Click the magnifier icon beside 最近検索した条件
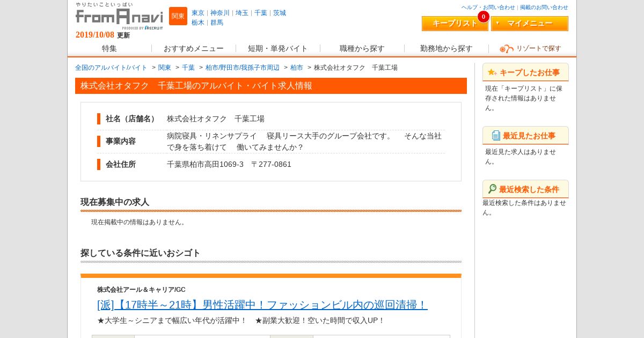The height and width of the screenshot is (338, 644). click(492, 189)
